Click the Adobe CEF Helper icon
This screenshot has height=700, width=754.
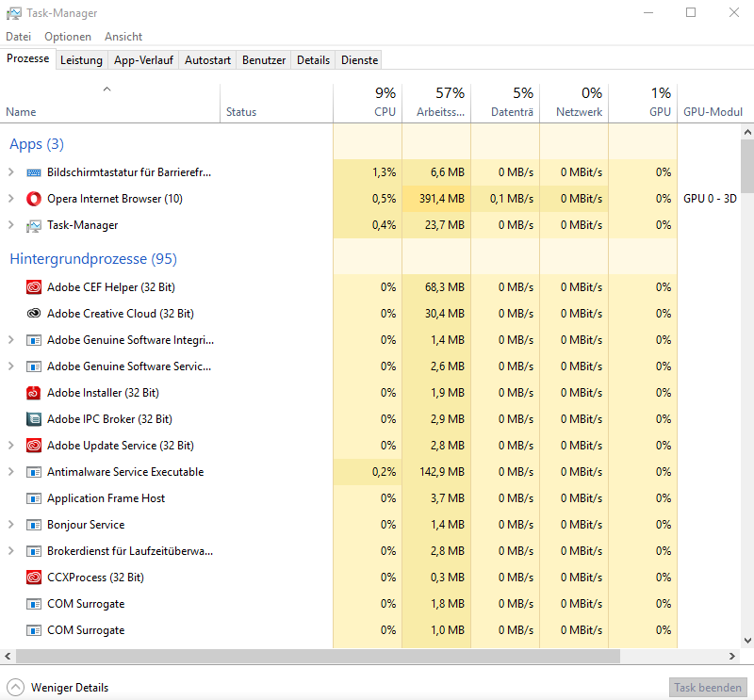(34, 287)
